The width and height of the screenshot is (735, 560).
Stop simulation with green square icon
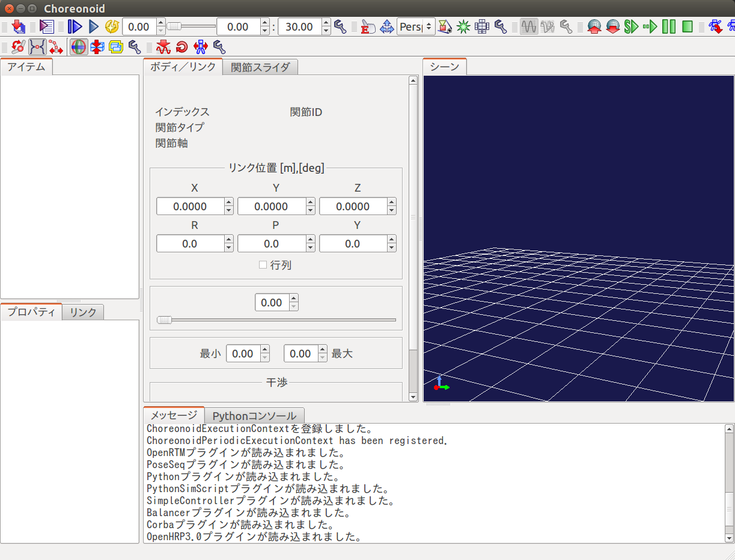688,26
